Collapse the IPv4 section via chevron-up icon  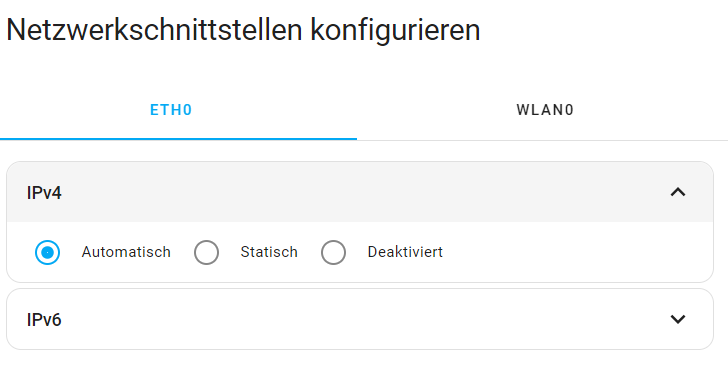point(678,192)
